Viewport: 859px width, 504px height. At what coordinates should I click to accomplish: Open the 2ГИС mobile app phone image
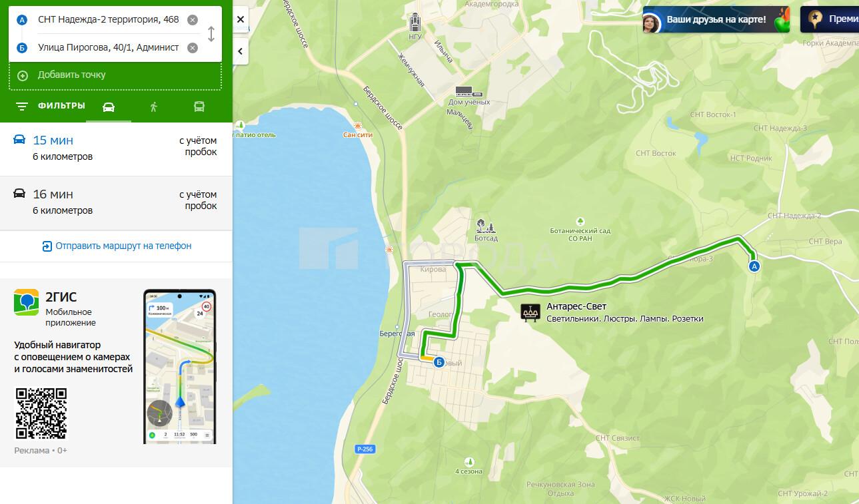tap(179, 366)
